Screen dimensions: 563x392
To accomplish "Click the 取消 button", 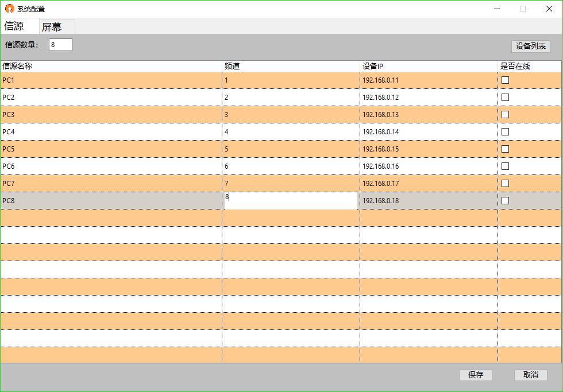I will [530, 375].
